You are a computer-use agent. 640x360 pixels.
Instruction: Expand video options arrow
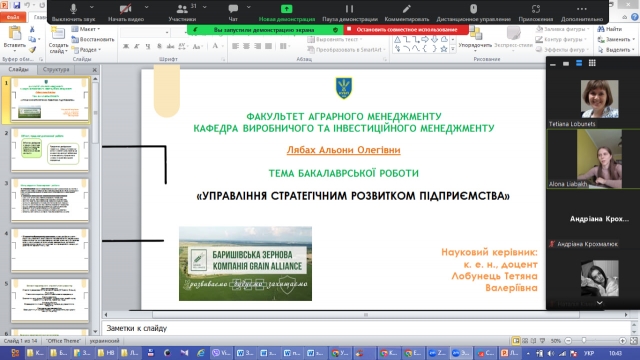147,7
